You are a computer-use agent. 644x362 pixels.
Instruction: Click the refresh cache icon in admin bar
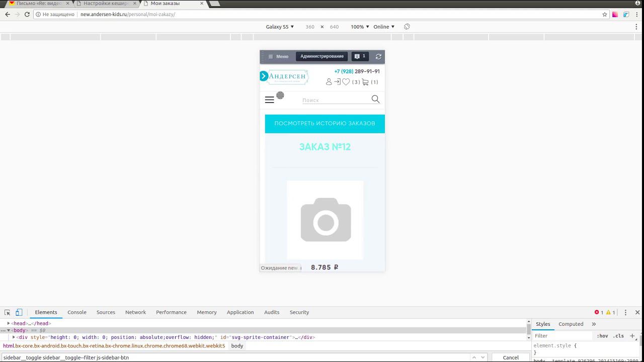click(378, 56)
